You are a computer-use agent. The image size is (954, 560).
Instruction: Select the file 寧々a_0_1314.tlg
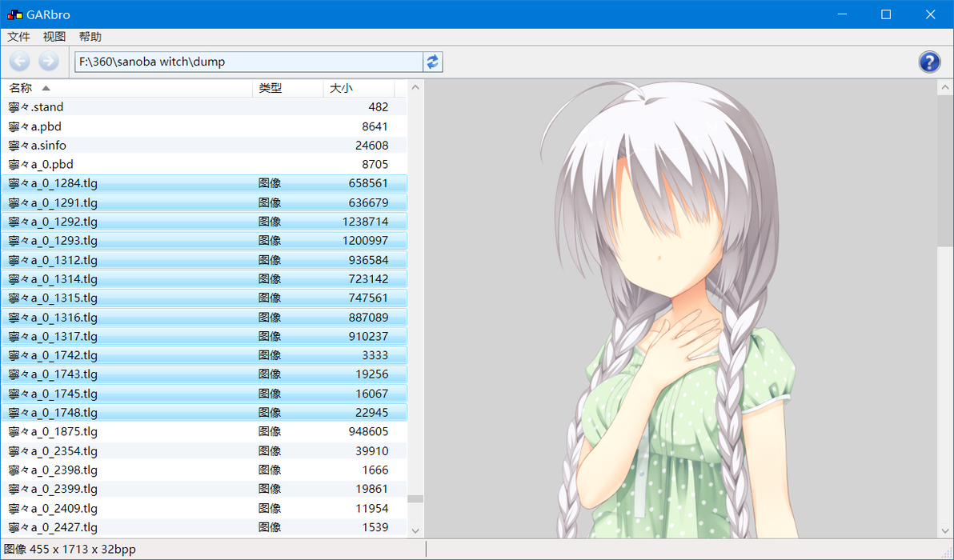(x=204, y=278)
